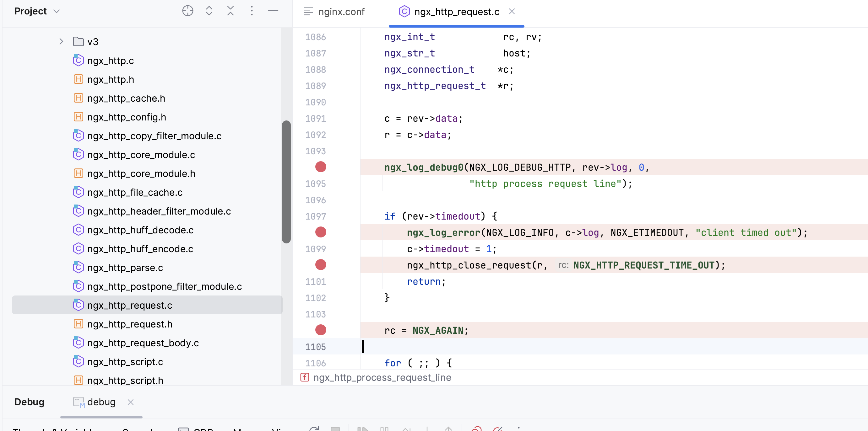
Task: Click the ngx_http_process_request_line breadcrumb
Action: [376, 377]
